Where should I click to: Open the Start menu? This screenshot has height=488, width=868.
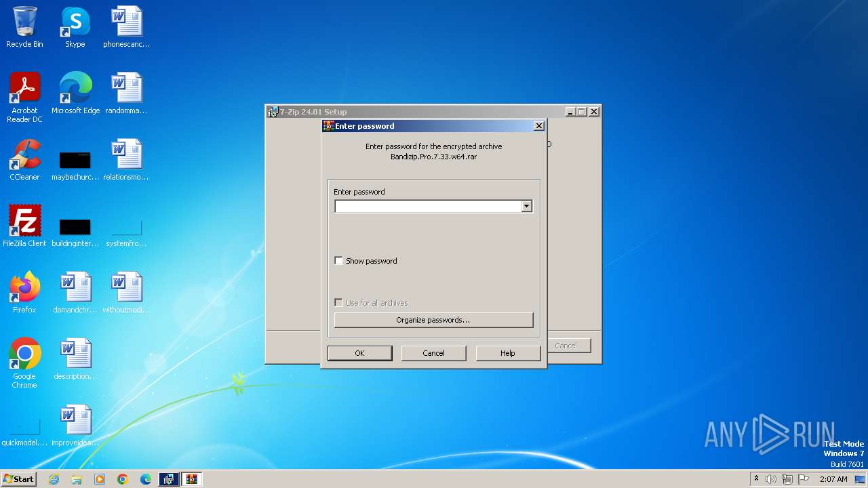18,479
